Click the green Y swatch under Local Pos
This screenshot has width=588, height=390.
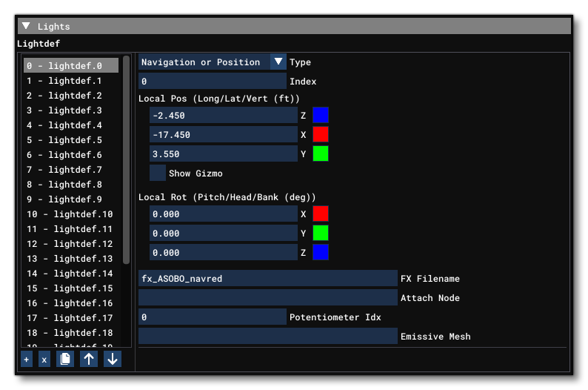321,153
